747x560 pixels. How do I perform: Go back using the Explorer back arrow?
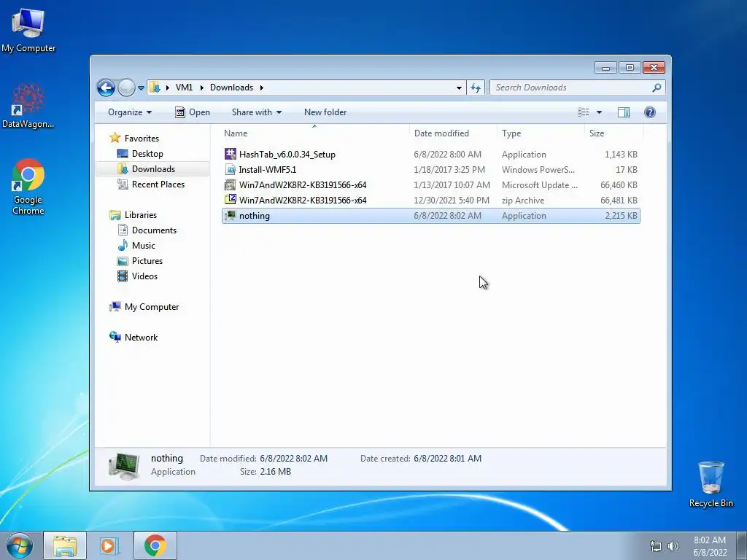(x=106, y=87)
